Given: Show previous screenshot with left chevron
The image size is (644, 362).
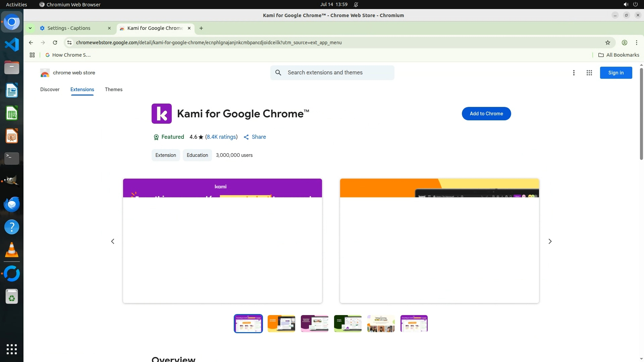Looking at the screenshot, I should coord(113,241).
